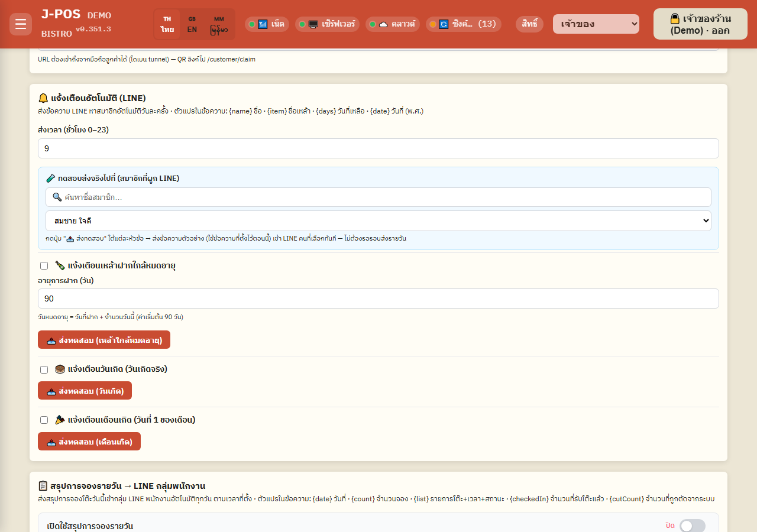The image size is (757, 532).
Task: Click the bell icon in แจ้งเตือนอัตโนมัติ heading
Action: 43,98
